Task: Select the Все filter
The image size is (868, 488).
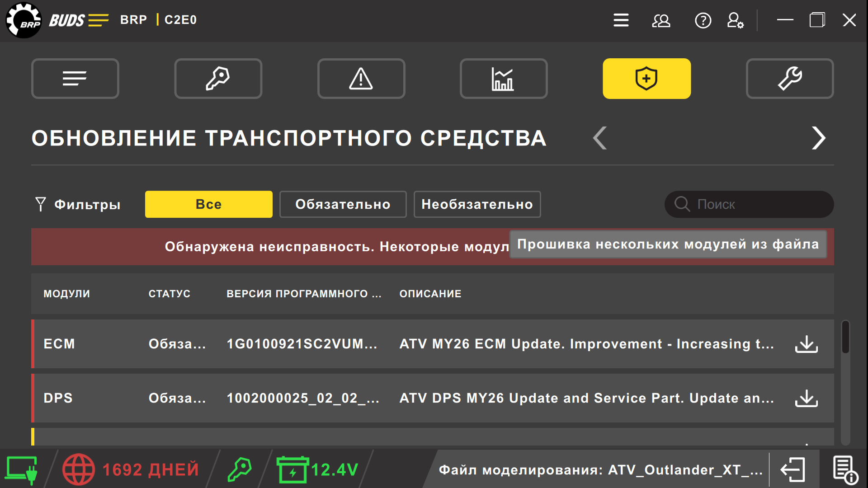Action: click(209, 204)
